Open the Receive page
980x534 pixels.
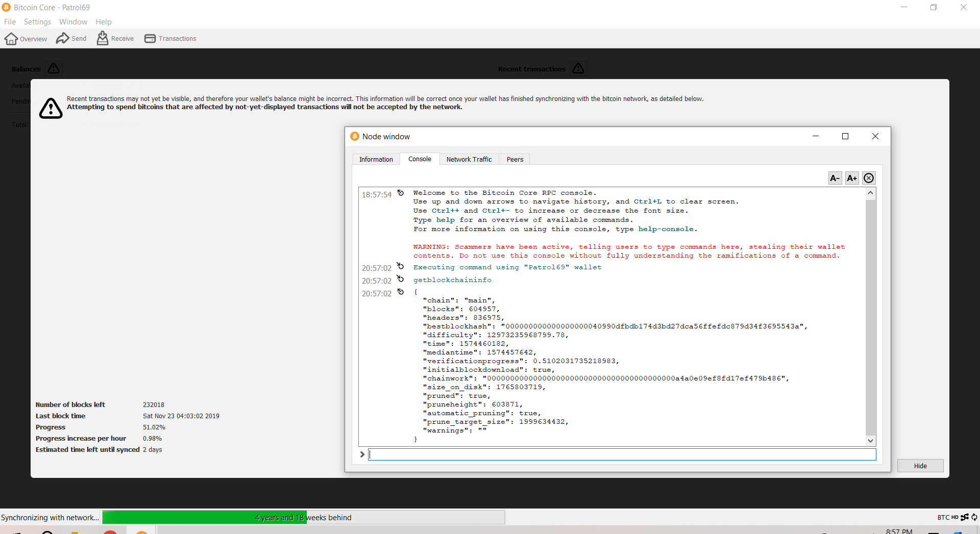click(x=115, y=38)
